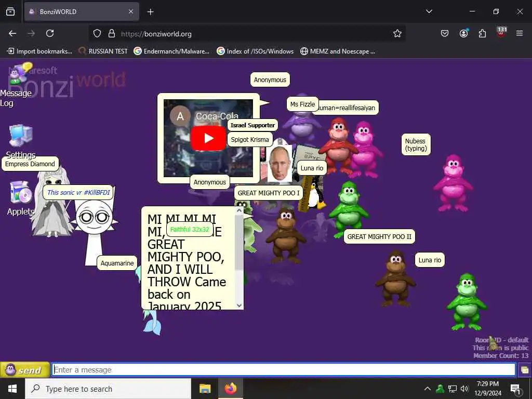Click the Ms Fizzle name tag
532x399 pixels.
pyautogui.click(x=302, y=104)
